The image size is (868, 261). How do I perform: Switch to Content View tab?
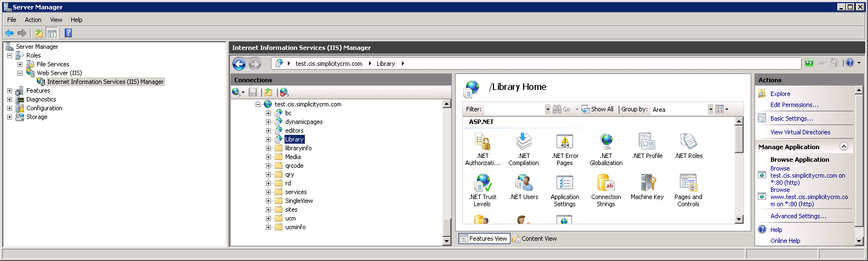click(x=535, y=239)
